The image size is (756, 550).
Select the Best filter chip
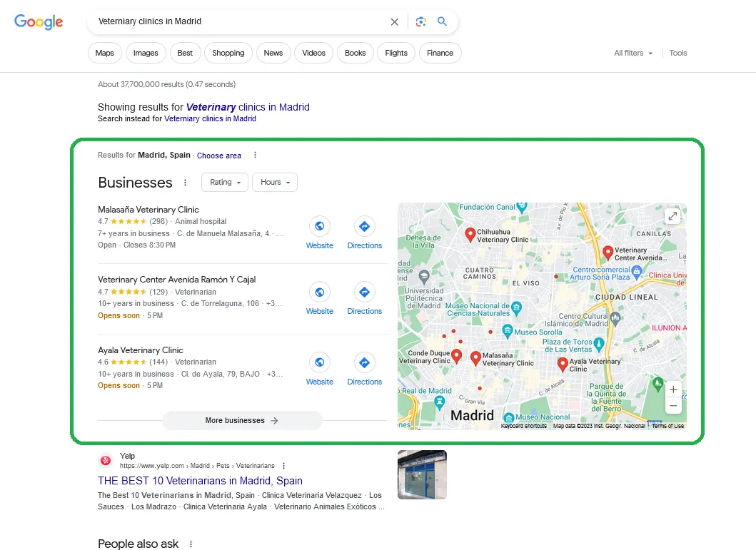(185, 53)
